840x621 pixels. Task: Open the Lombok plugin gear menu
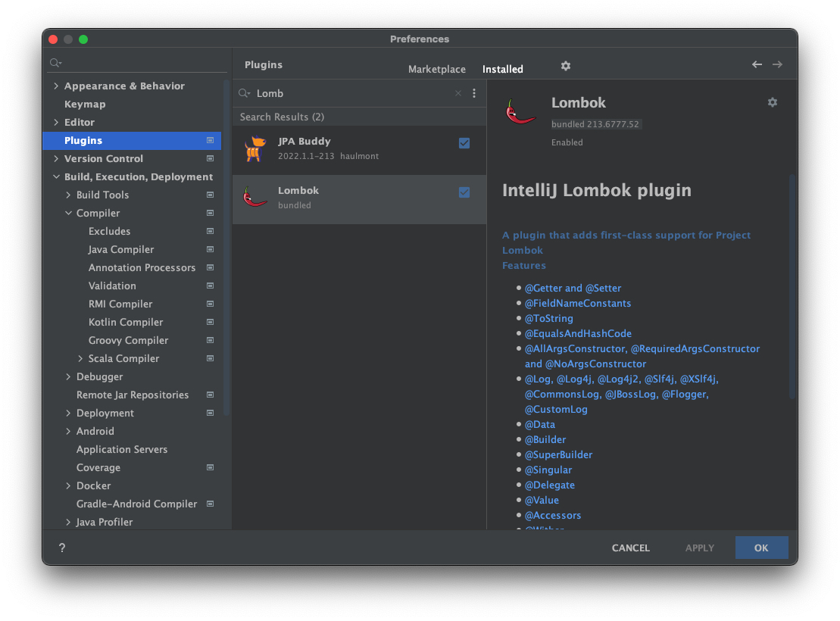[x=772, y=101]
